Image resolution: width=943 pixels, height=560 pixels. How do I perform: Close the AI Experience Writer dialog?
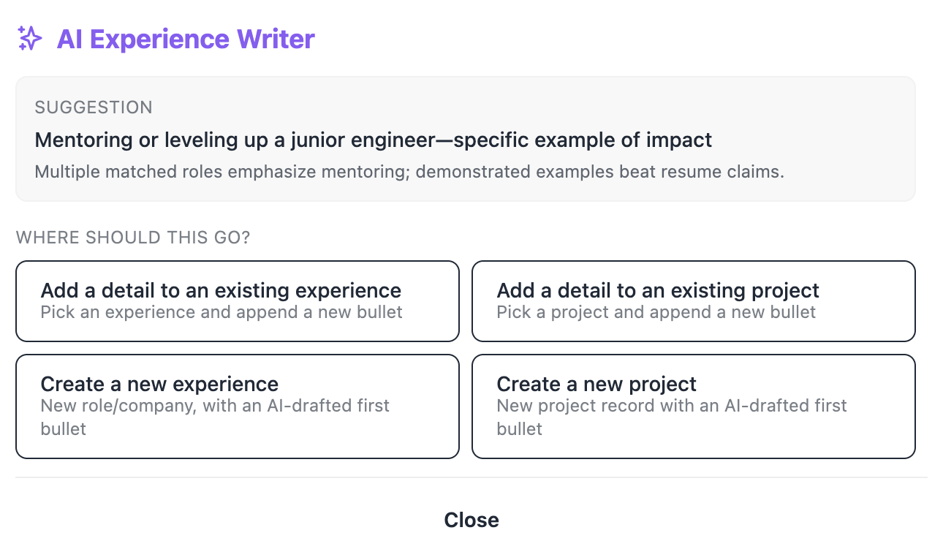click(471, 520)
